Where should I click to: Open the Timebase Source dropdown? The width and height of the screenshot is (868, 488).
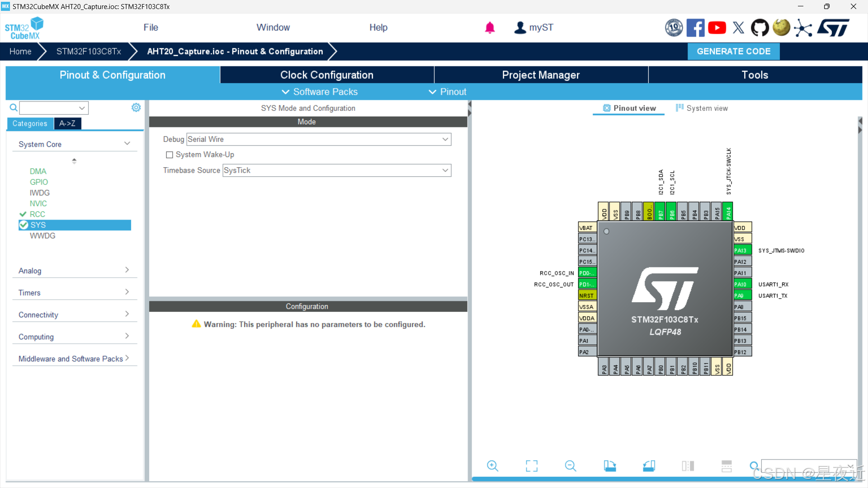tap(337, 170)
